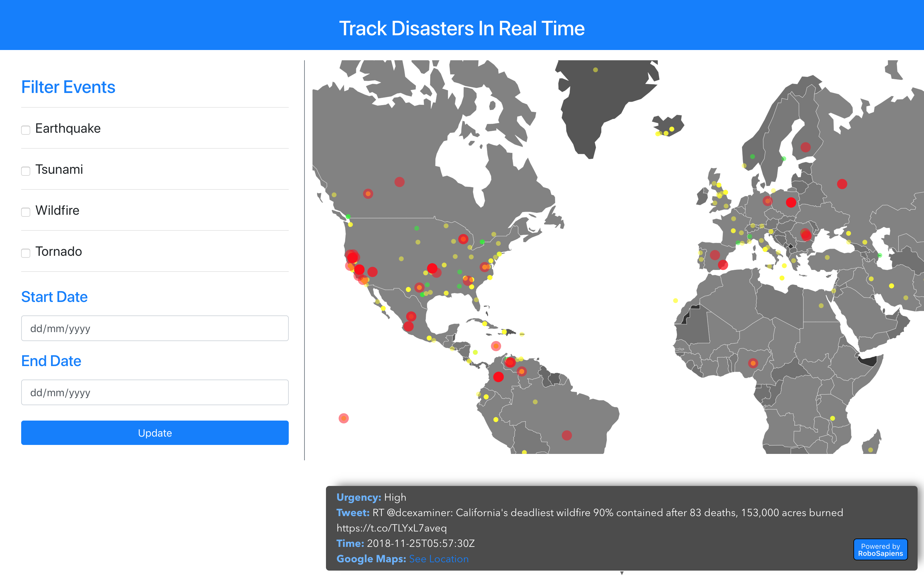Click the Track Disasters In Real Time title
This screenshot has height=577, width=924.
(462, 28)
